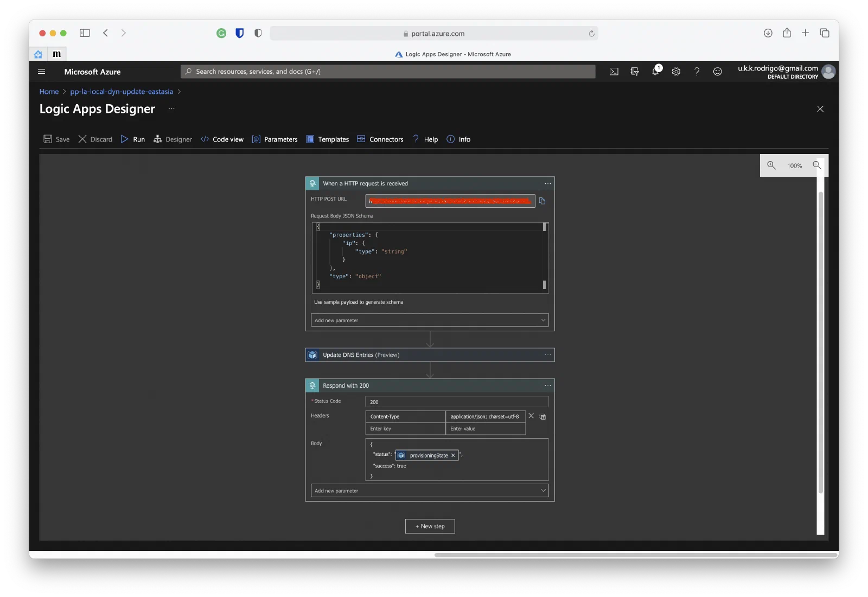868x597 pixels.
Task: Click the canvas vertical scrollbar
Action: click(820, 342)
